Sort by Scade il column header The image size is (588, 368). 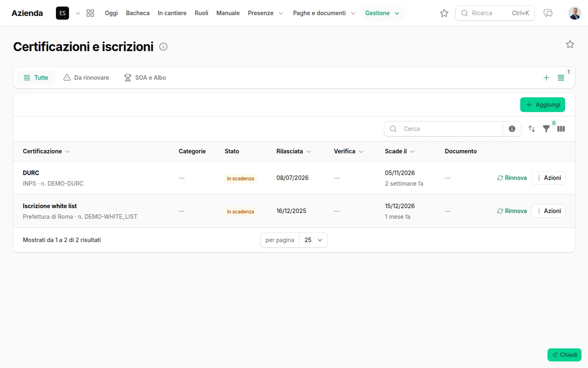tap(400, 151)
